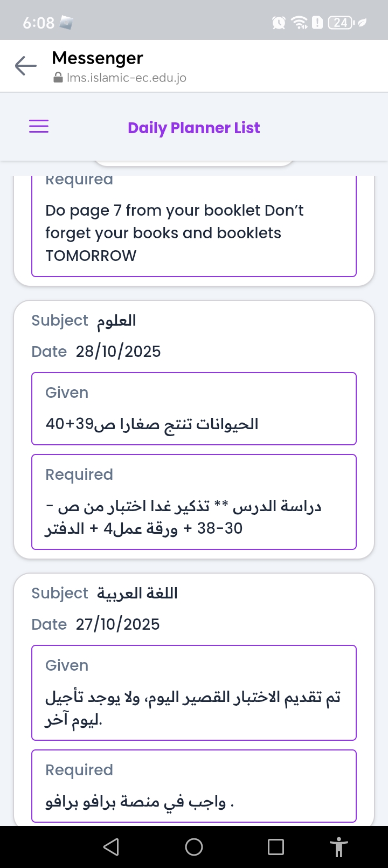Tap the date 28/10/2025
The width and height of the screenshot is (388, 868).
[x=119, y=352]
